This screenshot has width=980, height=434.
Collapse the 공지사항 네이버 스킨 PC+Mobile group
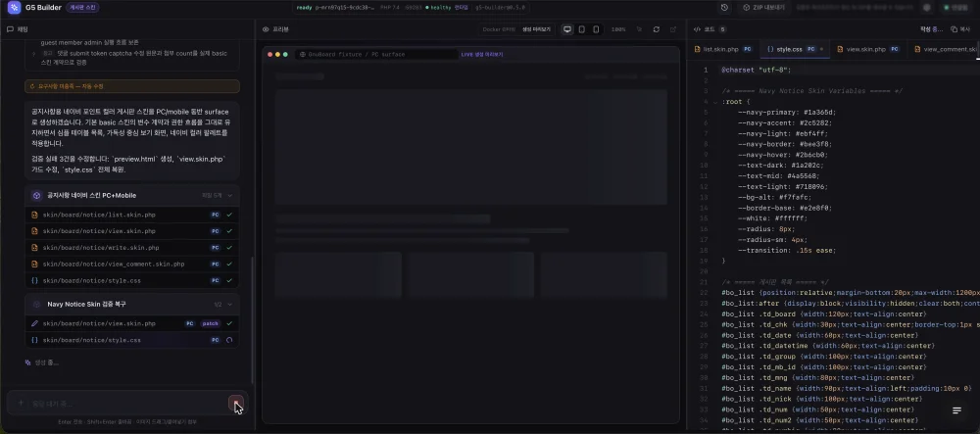point(230,196)
